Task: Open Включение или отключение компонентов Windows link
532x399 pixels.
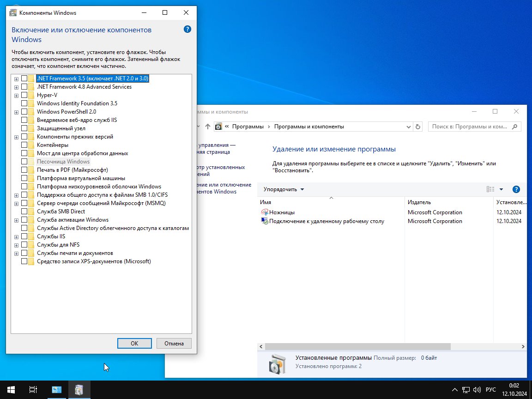Action: pyautogui.click(x=224, y=188)
